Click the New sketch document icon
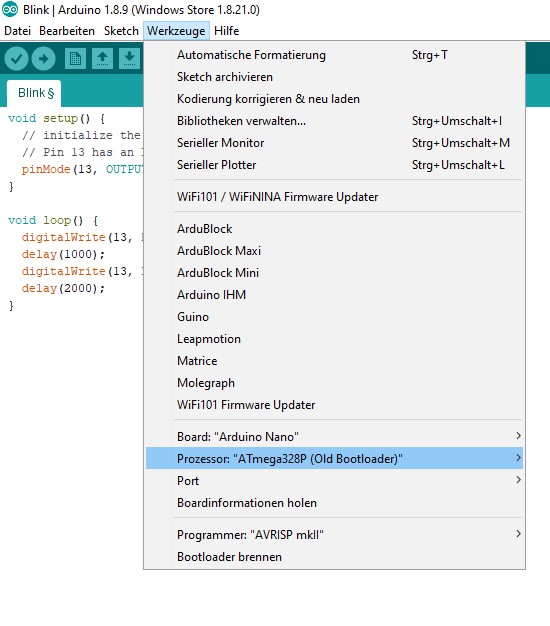 click(75, 59)
